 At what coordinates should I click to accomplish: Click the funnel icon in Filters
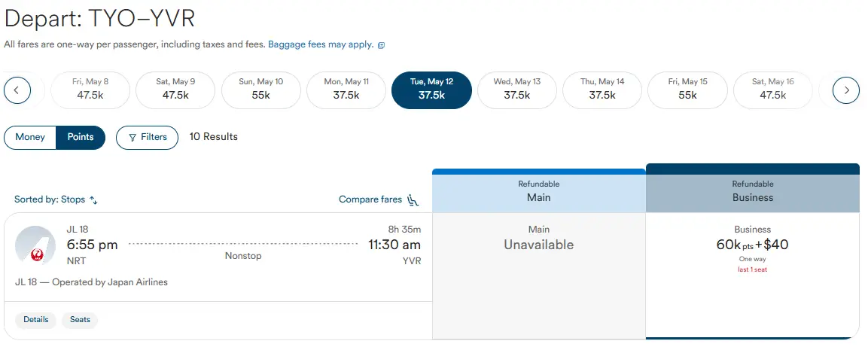click(x=132, y=138)
